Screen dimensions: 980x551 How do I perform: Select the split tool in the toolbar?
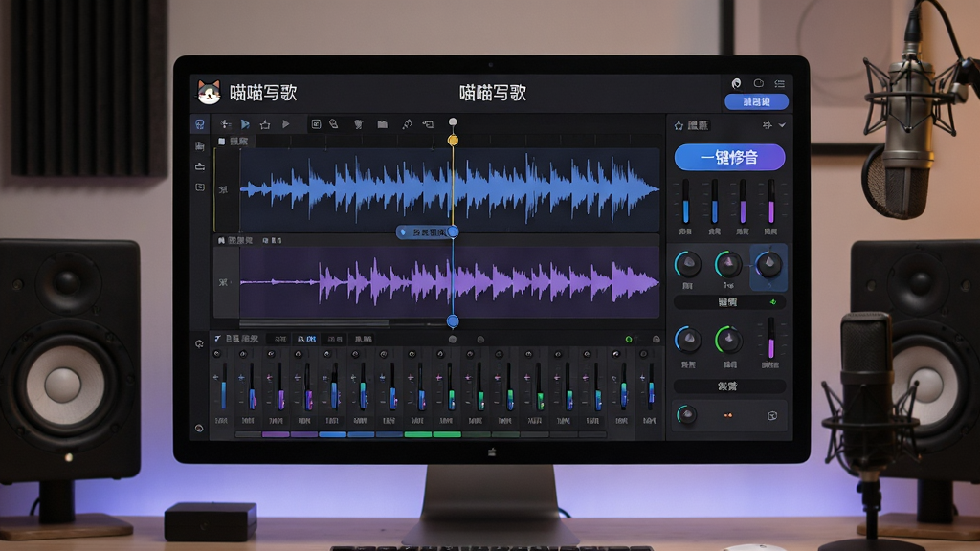click(226, 124)
